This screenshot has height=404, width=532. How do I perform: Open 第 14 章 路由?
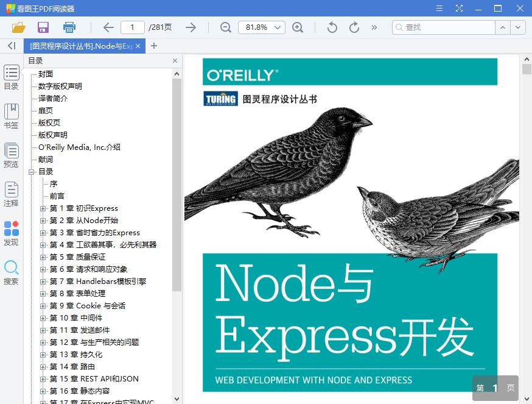[72, 367]
